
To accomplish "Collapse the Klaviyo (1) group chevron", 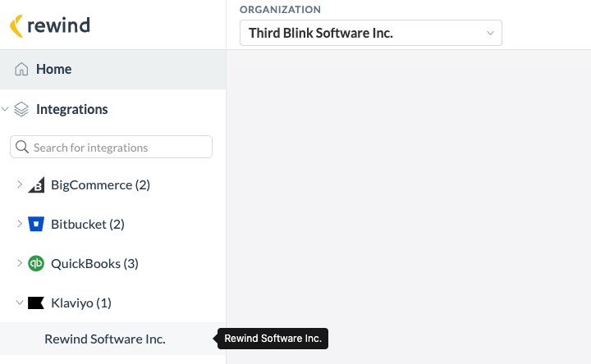I will click(20, 303).
